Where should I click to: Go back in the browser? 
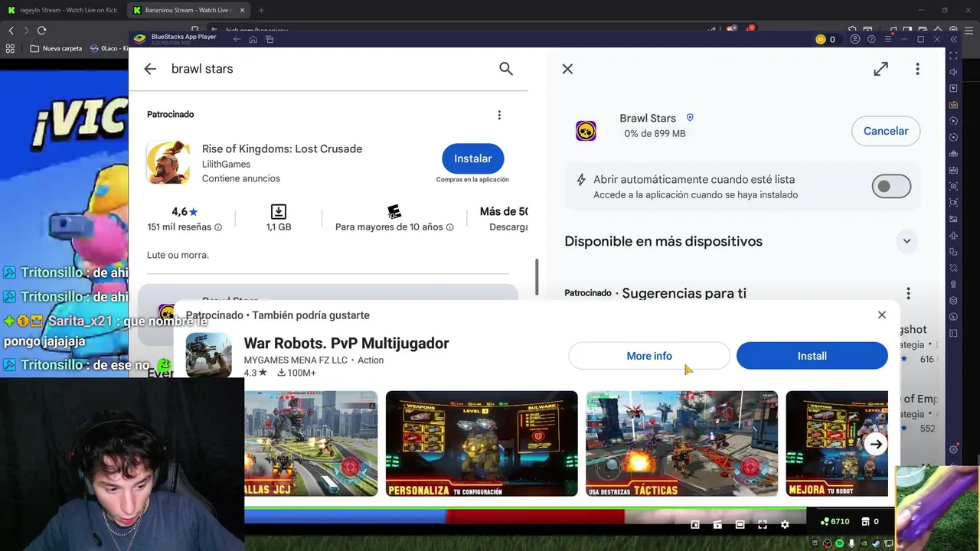click(11, 30)
